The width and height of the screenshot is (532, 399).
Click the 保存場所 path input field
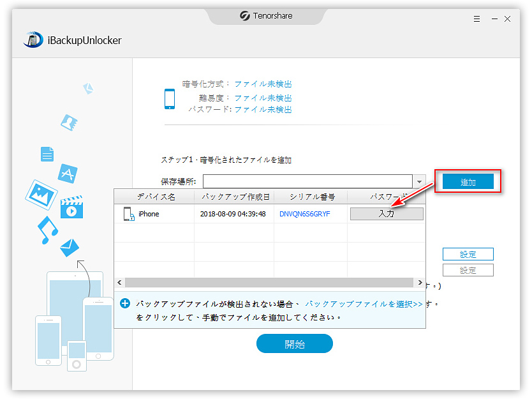point(307,182)
